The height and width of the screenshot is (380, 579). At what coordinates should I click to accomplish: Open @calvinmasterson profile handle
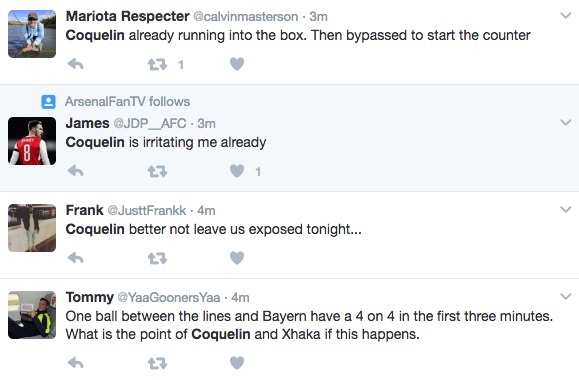pyautogui.click(x=246, y=17)
